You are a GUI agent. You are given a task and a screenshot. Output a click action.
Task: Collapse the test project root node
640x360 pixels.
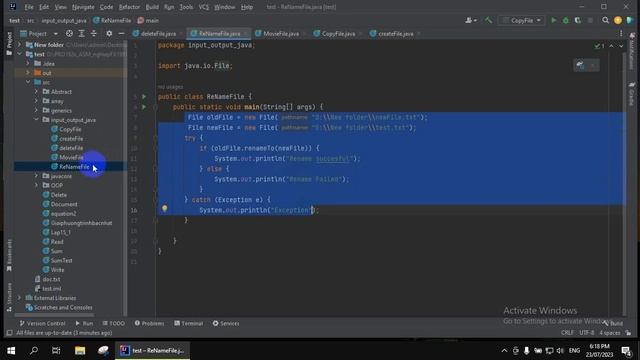click(x=19, y=54)
